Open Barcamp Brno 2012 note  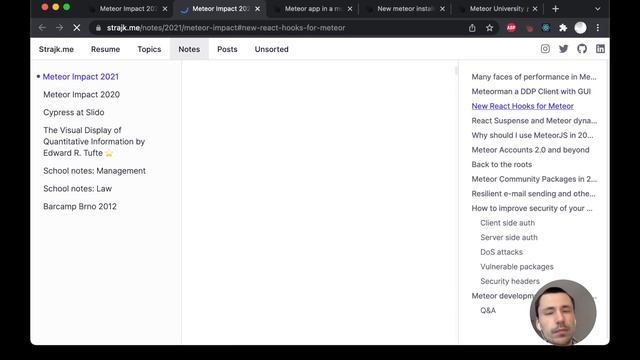[x=80, y=207]
